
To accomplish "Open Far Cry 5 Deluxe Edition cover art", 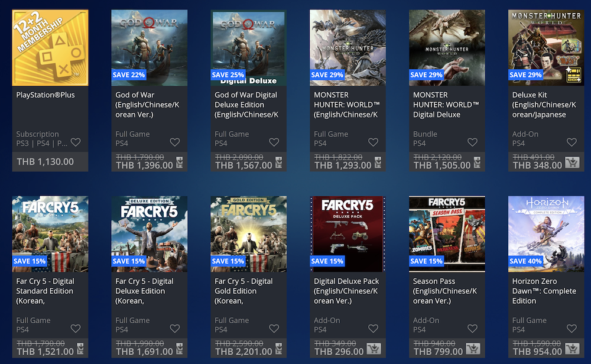I will [x=150, y=234].
